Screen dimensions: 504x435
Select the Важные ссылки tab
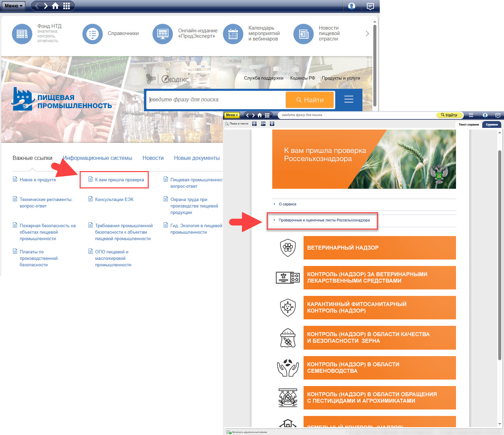32,158
